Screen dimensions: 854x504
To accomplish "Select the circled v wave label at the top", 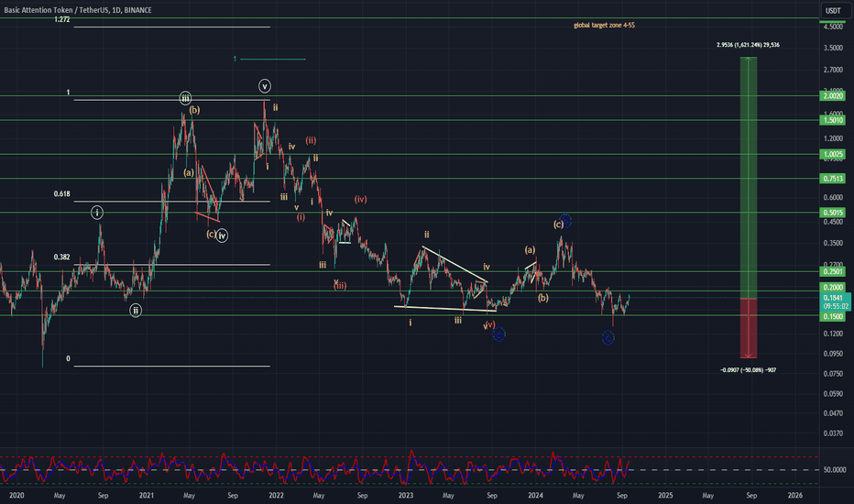I will pos(264,86).
